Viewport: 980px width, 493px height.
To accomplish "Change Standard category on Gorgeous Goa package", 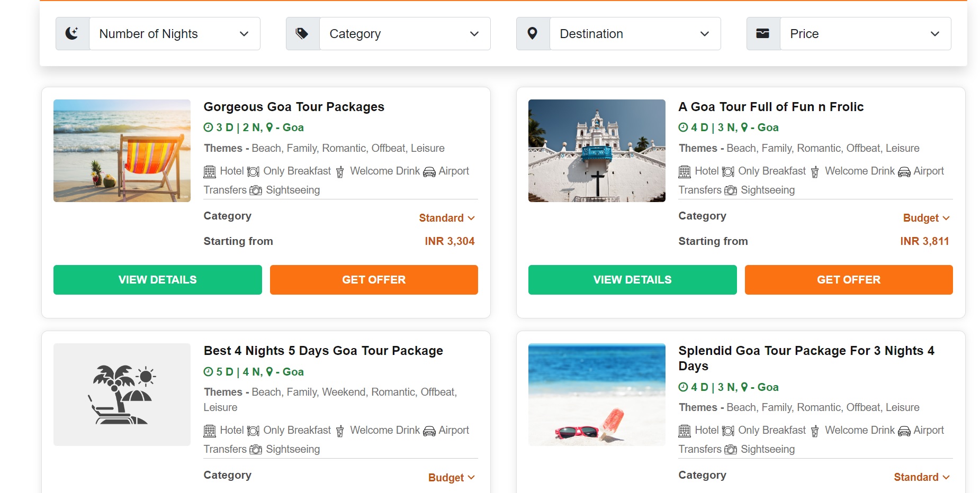I will pyautogui.click(x=446, y=218).
